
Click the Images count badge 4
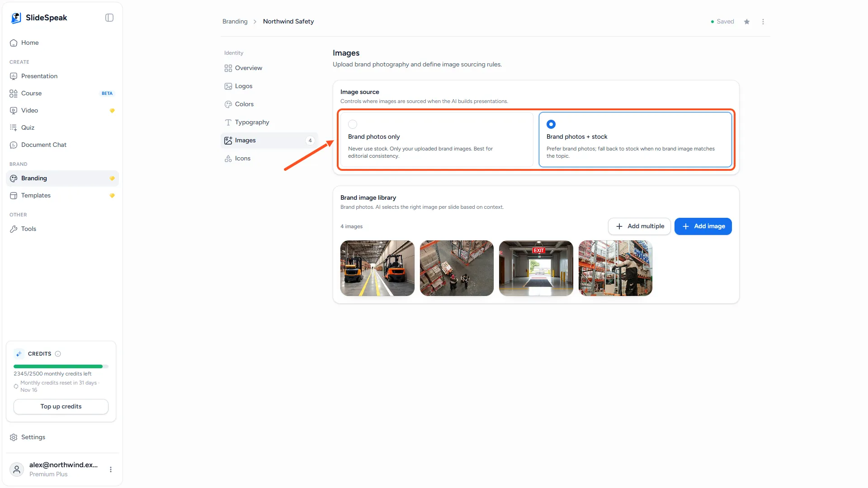click(x=310, y=141)
